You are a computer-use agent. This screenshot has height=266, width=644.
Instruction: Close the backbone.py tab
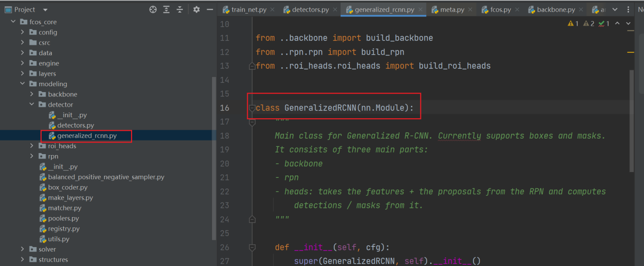(582, 9)
